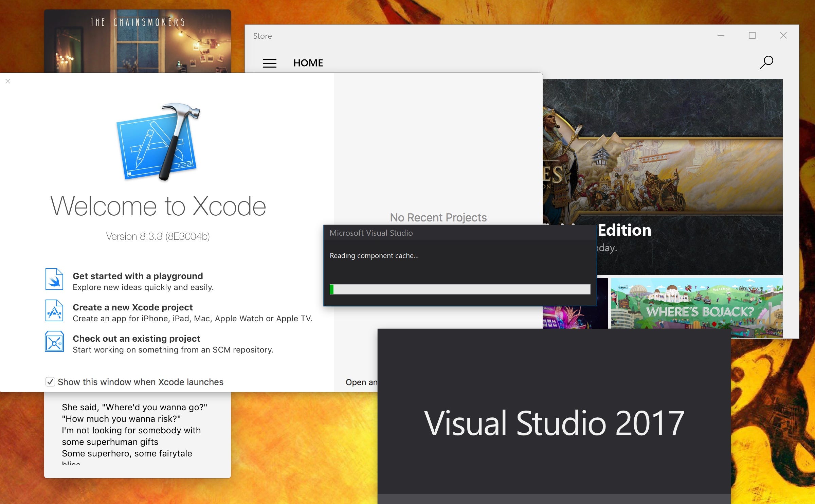Close the Welcome to Xcode window
Viewport: 815px width, 504px height.
point(8,81)
